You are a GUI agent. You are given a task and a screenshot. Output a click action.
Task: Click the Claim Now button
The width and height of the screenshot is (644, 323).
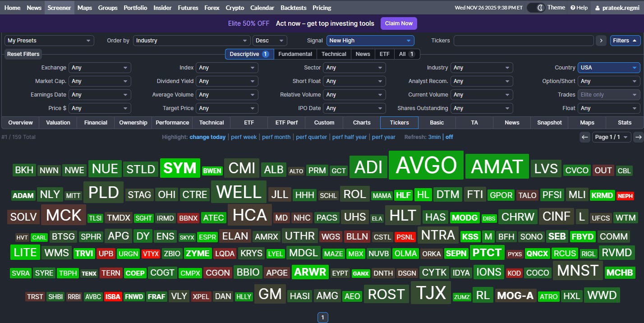[399, 23]
